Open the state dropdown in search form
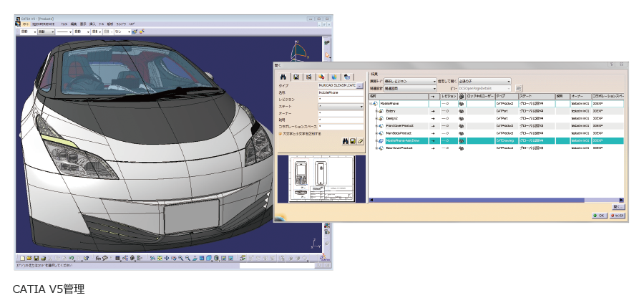644x308 pixels. tap(341, 107)
